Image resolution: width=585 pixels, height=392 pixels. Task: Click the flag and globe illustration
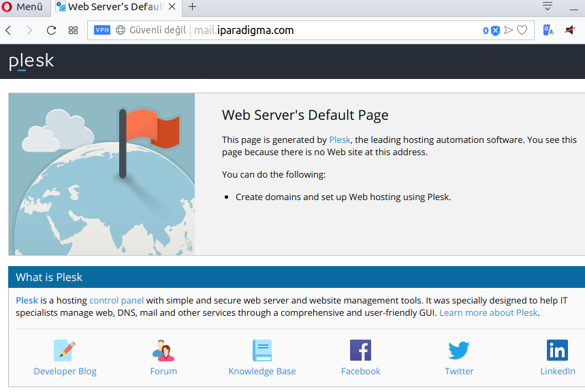coord(101,174)
